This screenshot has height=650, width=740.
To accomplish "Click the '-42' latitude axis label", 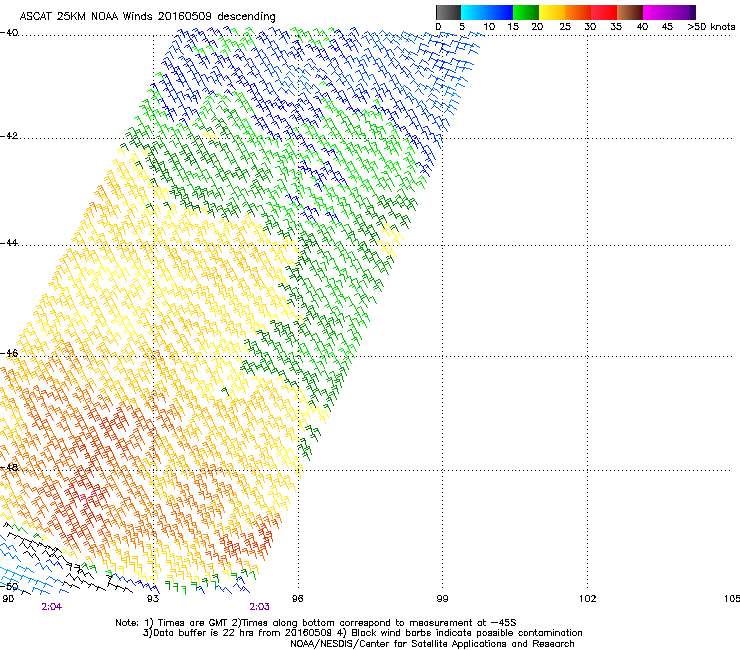I will pos(9,136).
